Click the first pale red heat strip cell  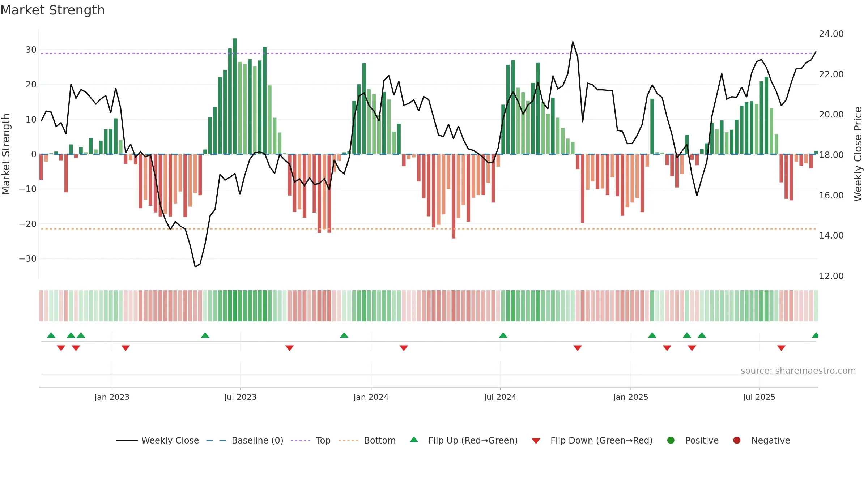41,306
